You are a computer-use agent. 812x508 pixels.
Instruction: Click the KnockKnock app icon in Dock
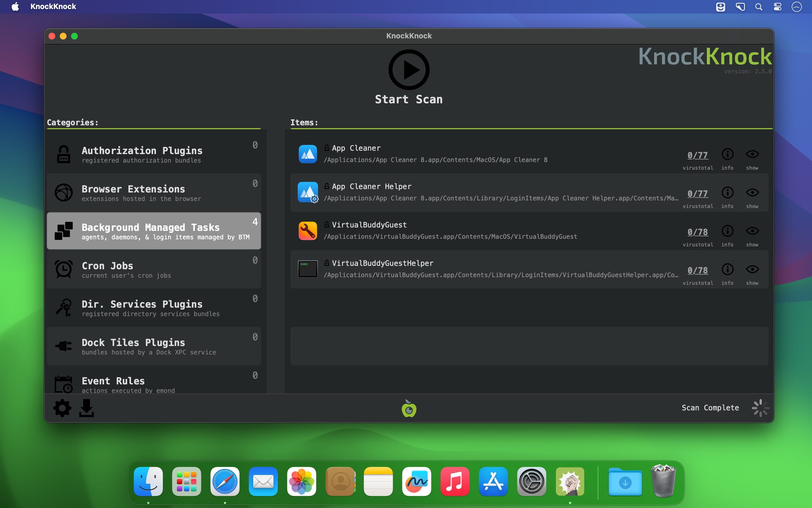coord(570,481)
